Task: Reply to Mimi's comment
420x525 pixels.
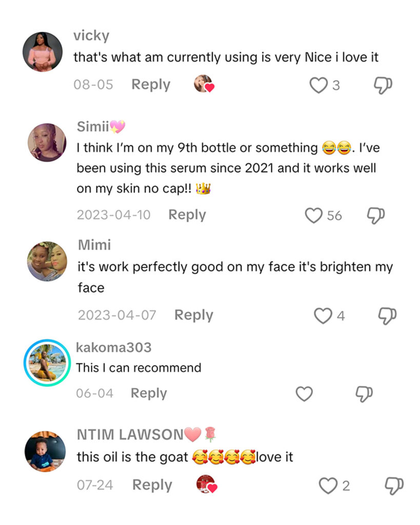Action: pyautogui.click(x=193, y=315)
